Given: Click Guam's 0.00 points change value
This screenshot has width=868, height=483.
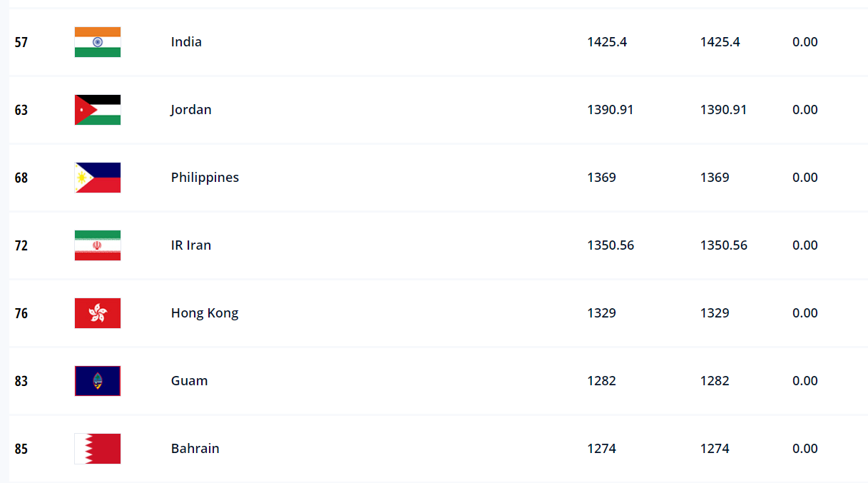Looking at the screenshot, I should coord(805,381).
